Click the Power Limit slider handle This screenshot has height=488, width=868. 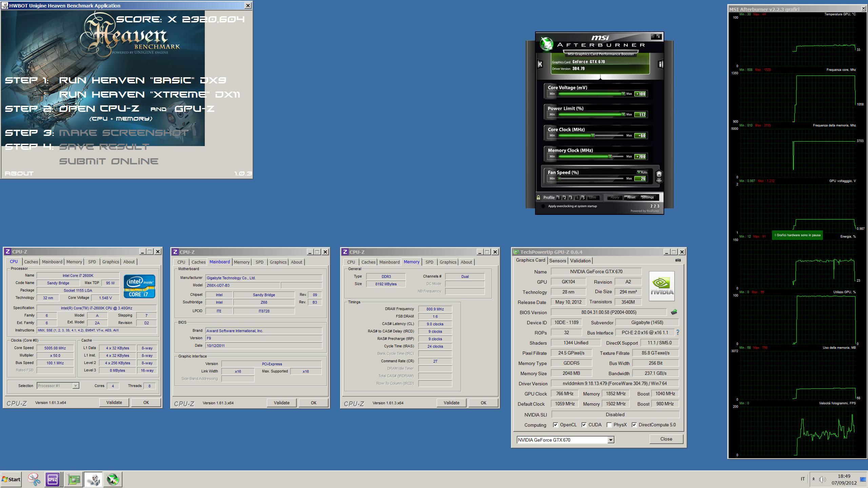click(623, 115)
